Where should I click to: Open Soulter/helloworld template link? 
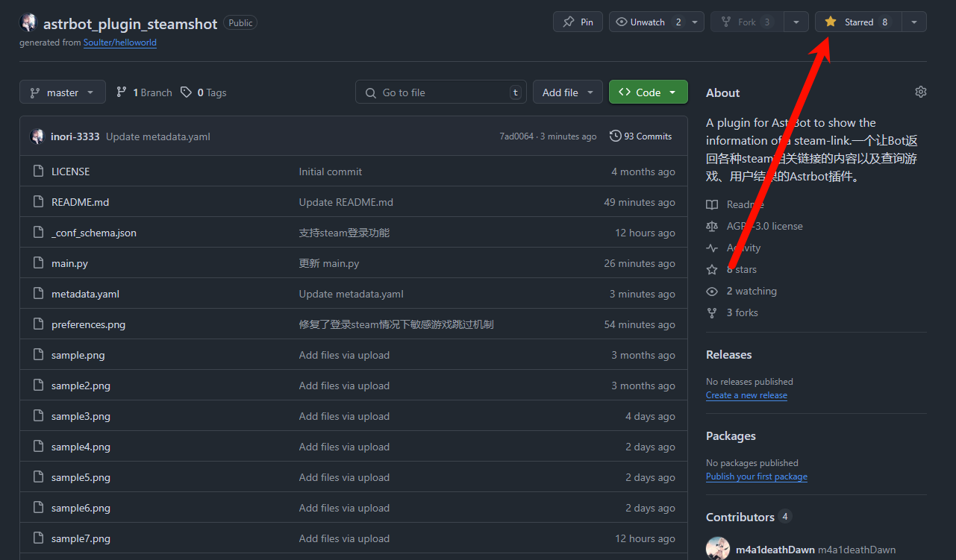tap(120, 43)
